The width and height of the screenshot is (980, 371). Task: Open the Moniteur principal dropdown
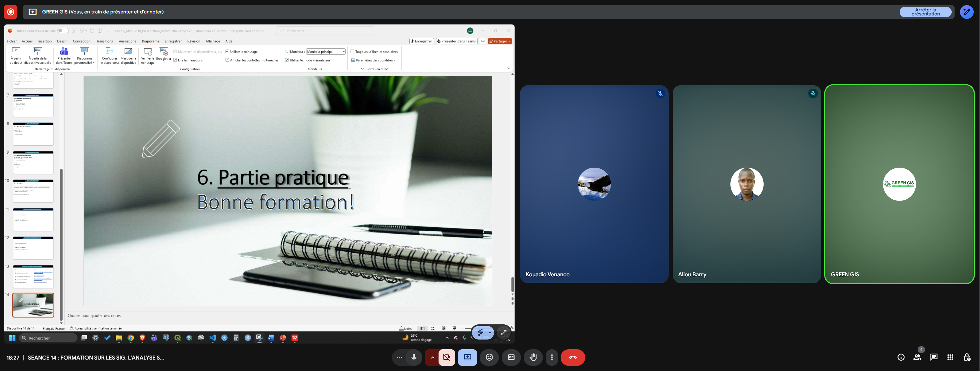tap(326, 52)
